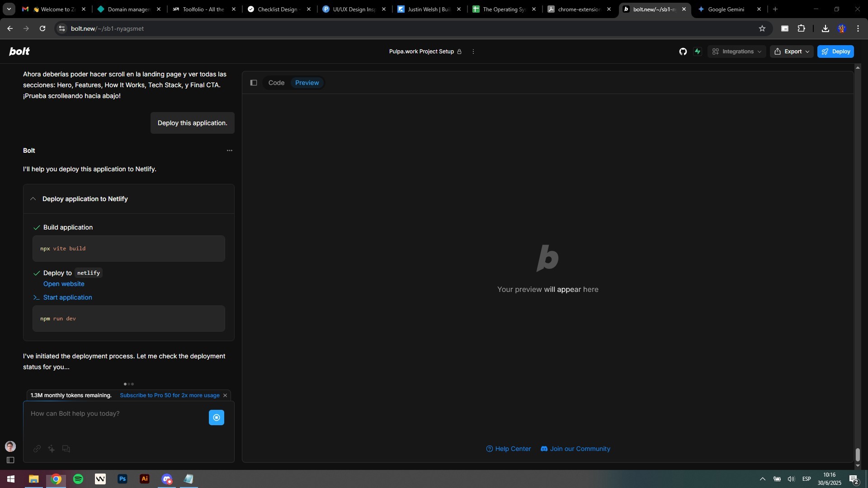The width and height of the screenshot is (868, 488).
Task: Click the green lightning bolt icon
Action: point(698,52)
